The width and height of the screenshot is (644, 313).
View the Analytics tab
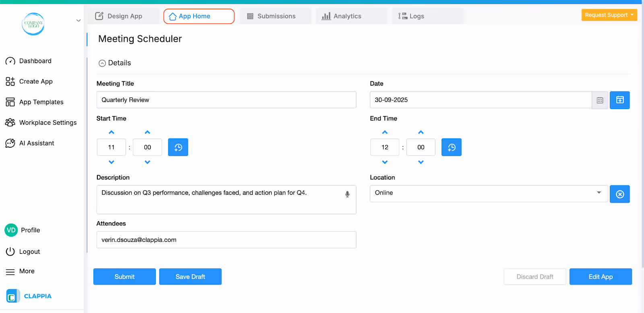pos(351,16)
